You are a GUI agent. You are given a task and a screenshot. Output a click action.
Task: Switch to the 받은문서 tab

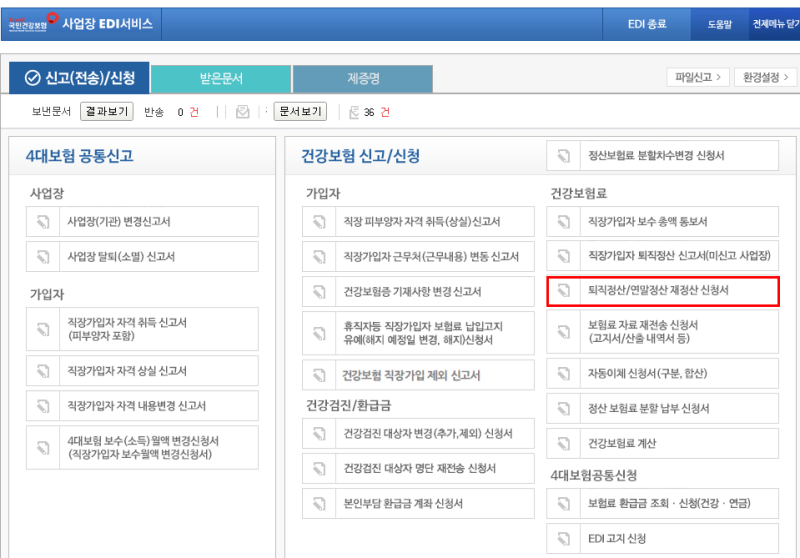pyautogui.click(x=221, y=79)
